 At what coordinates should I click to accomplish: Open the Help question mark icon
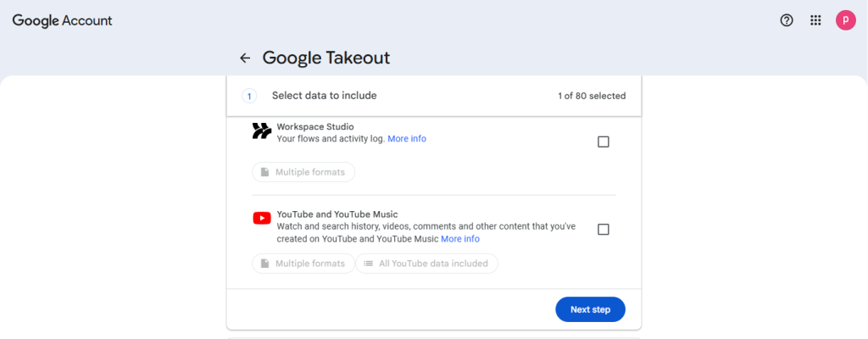coord(786,20)
